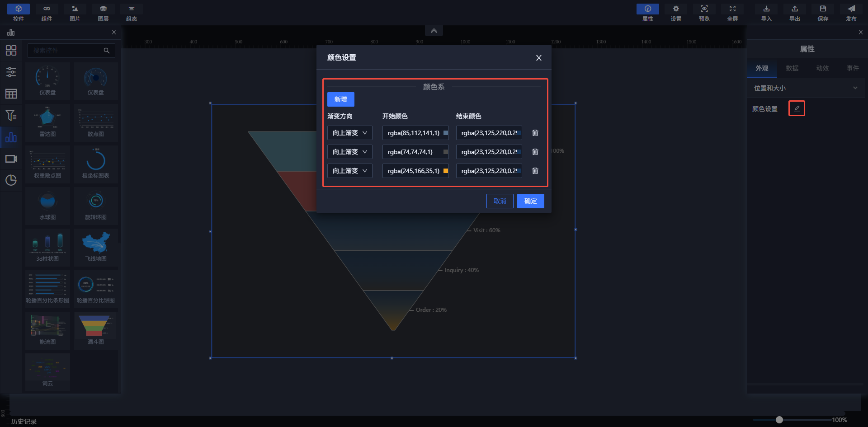Select the 3d柱状图 widget thumbnail
This screenshot has width=868, height=427.
(x=47, y=247)
